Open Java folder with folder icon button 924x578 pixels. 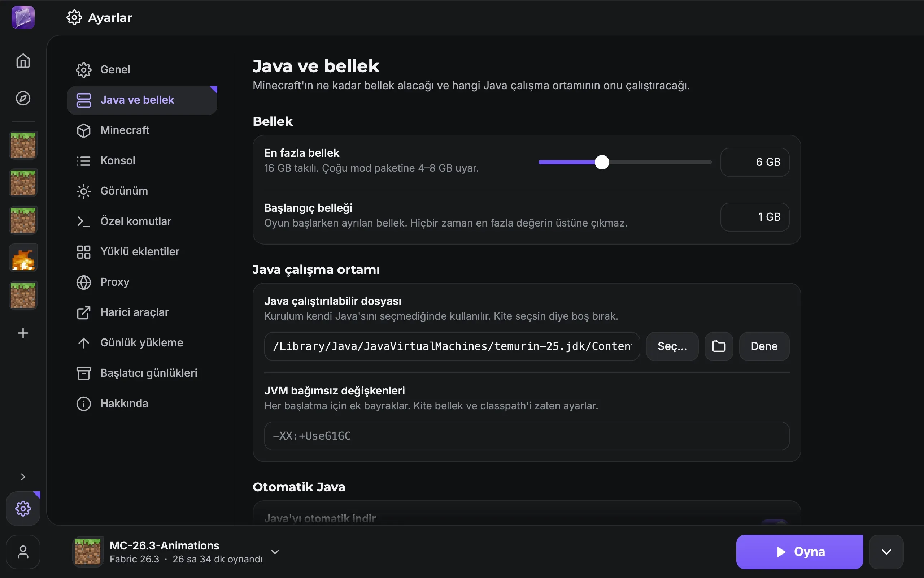pos(719,346)
